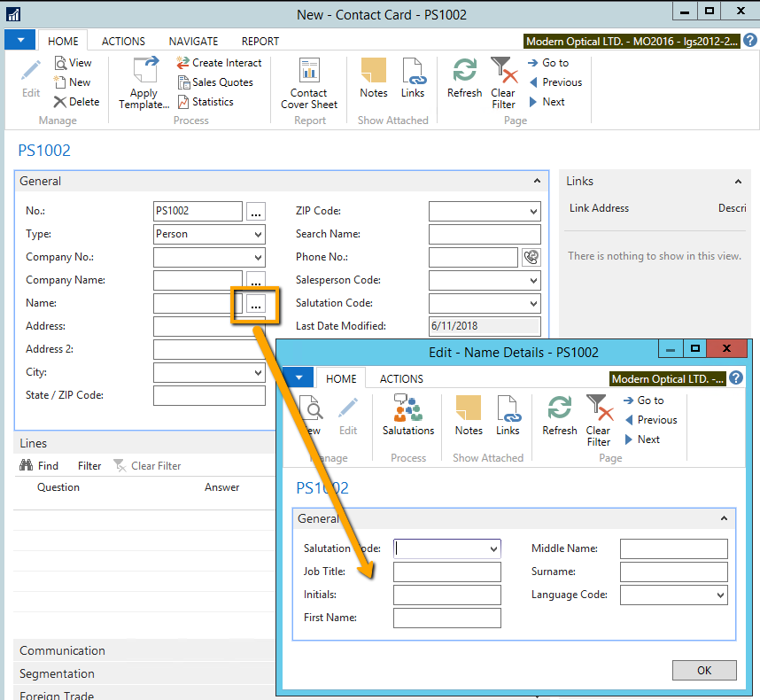The height and width of the screenshot is (700, 760).
Task: Click Find in Lines section
Action: pos(39,466)
